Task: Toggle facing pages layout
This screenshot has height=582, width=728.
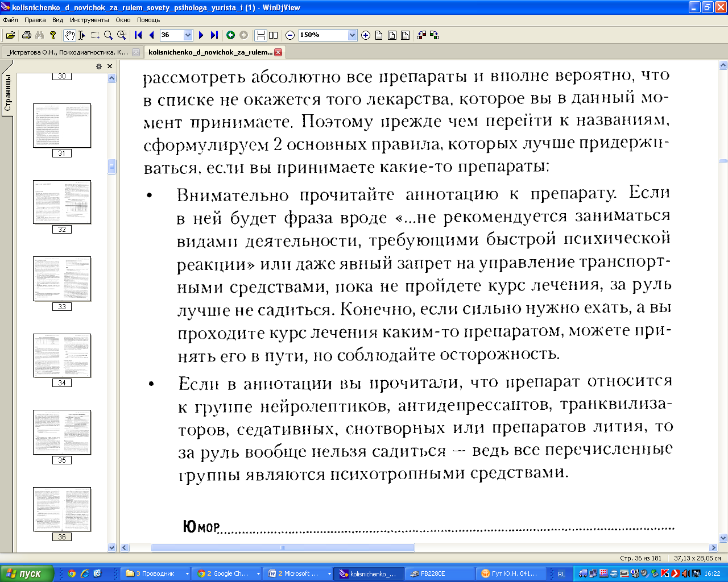Action: click(274, 35)
